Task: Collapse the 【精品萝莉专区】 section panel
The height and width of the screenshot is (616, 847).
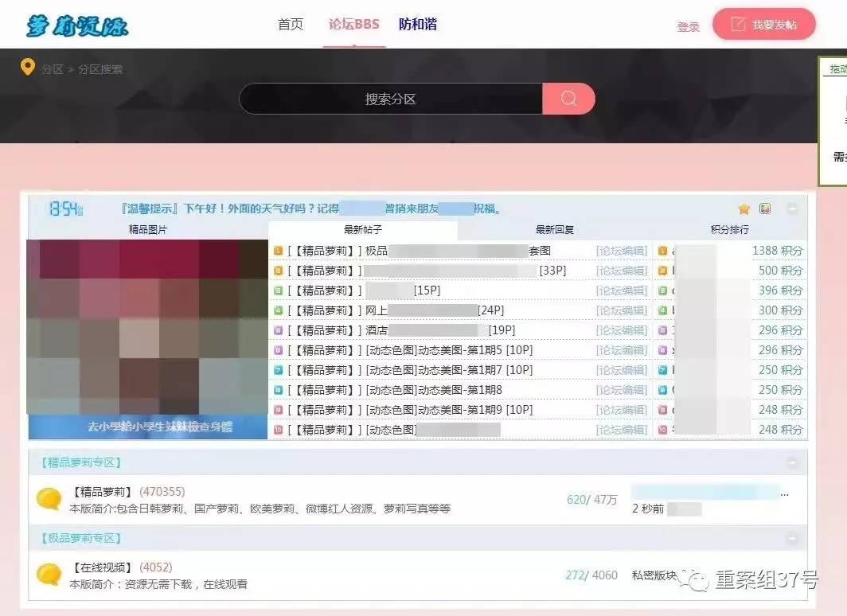Action: pyautogui.click(x=791, y=462)
